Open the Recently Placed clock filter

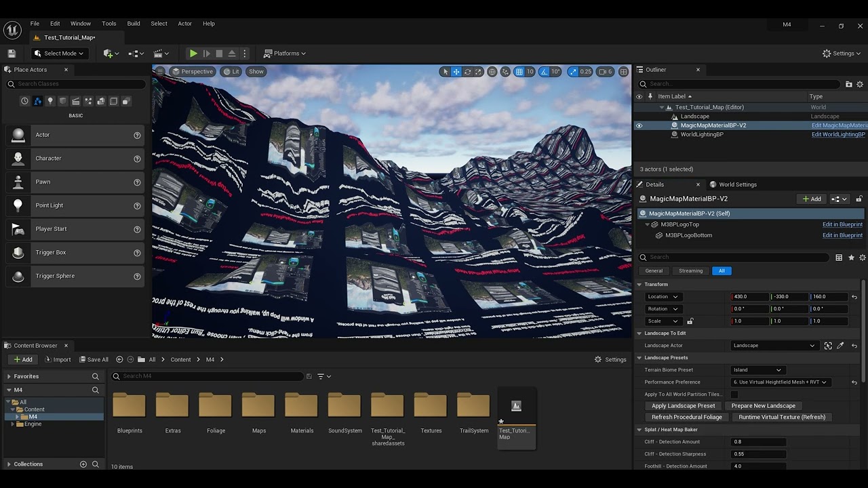point(25,101)
